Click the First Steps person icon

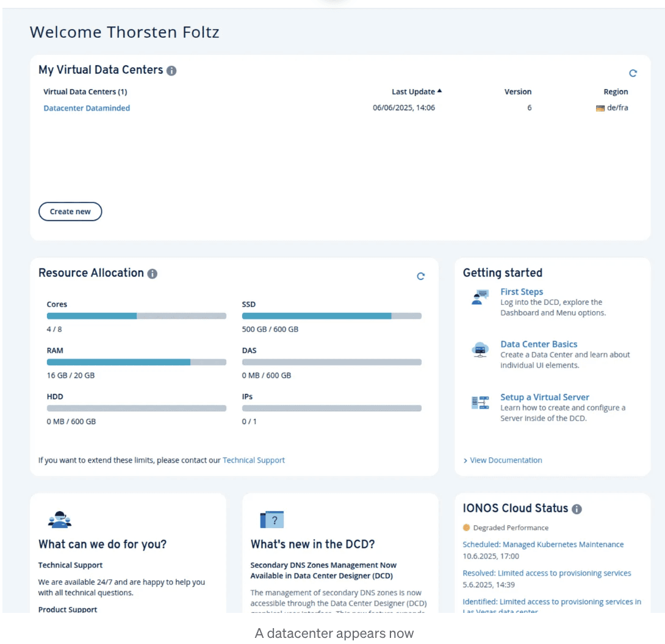tap(480, 297)
